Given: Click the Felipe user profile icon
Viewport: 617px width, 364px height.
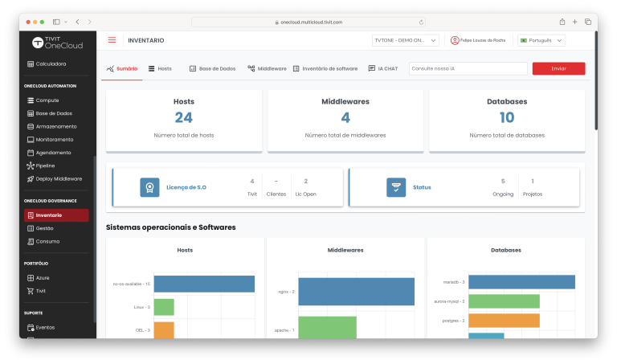Looking at the screenshot, I should pyautogui.click(x=455, y=40).
